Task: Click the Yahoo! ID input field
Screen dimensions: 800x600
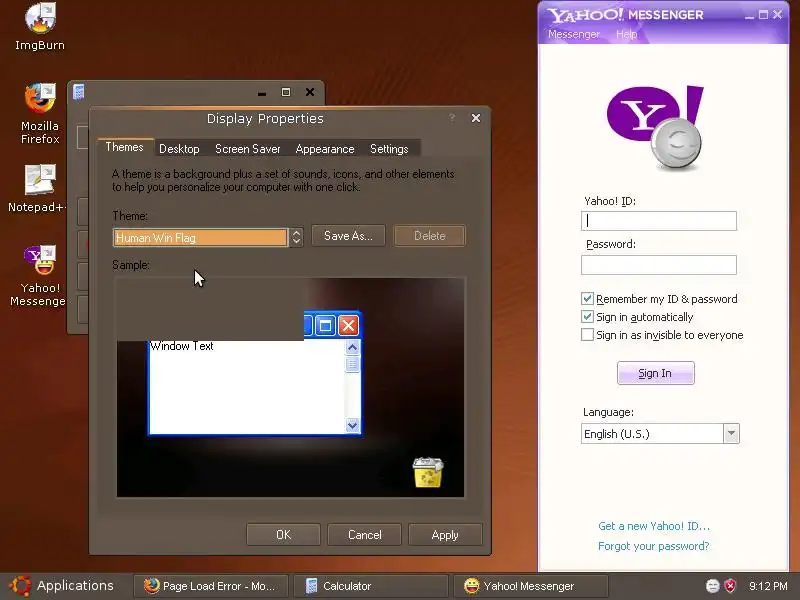Action: pyautogui.click(x=659, y=220)
